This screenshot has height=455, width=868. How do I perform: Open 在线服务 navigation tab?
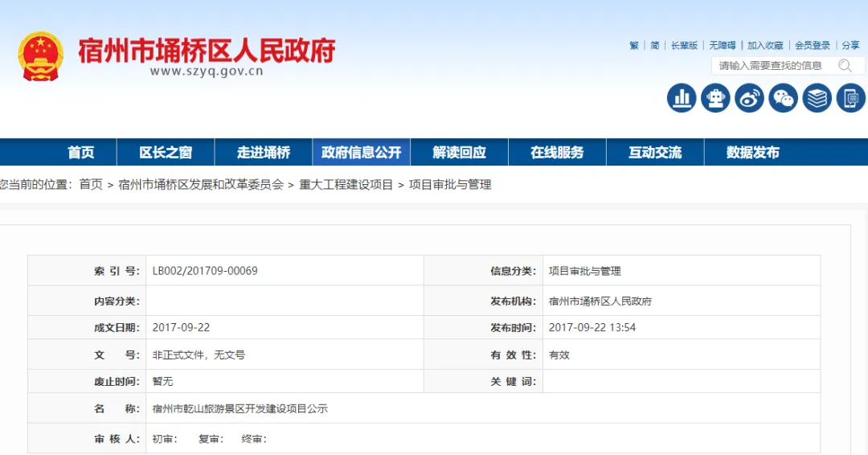[x=558, y=152]
